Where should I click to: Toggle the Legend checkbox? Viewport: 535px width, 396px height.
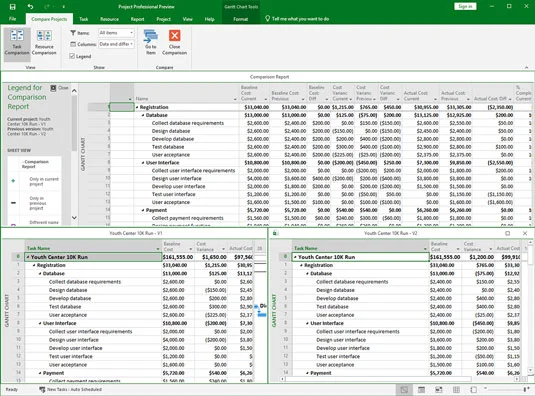pyautogui.click(x=72, y=56)
